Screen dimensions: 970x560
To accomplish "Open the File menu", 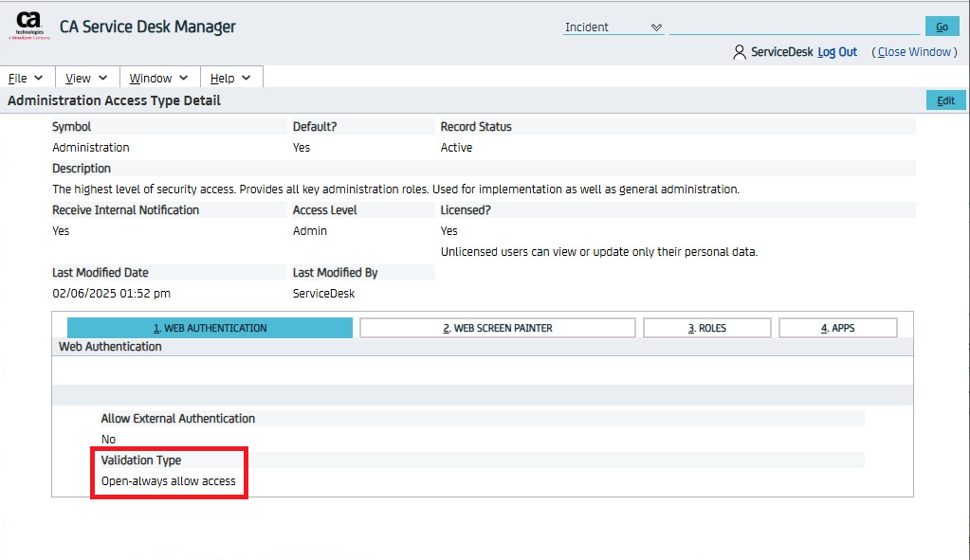I will coord(26,78).
